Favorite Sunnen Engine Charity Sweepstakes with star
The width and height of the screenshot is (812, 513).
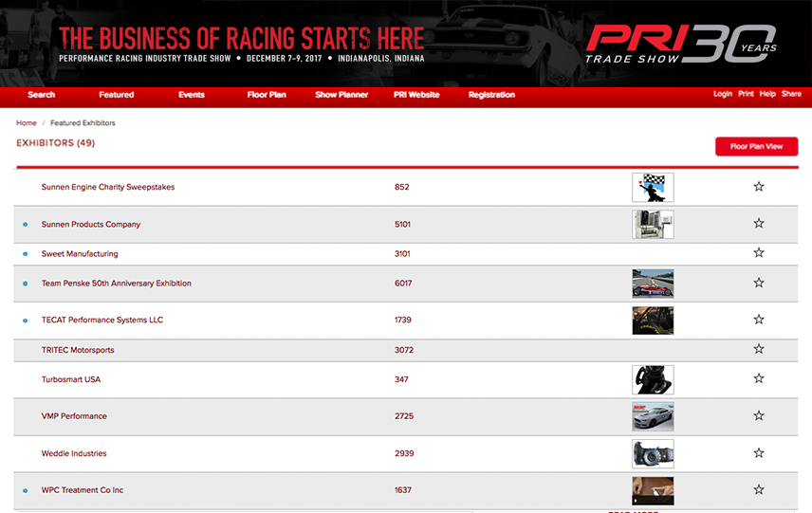point(759,187)
